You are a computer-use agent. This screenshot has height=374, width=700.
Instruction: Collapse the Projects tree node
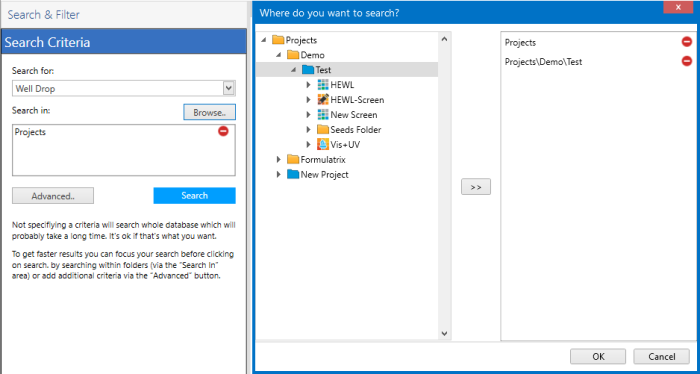(263, 40)
